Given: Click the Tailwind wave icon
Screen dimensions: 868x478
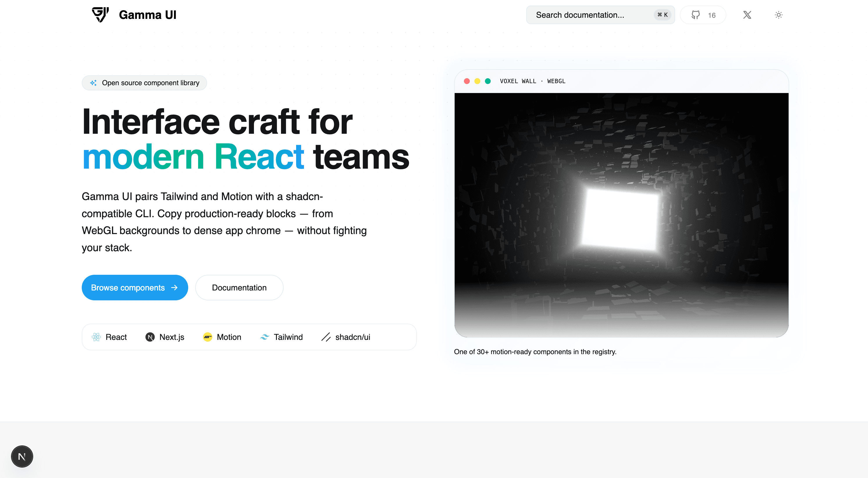Looking at the screenshot, I should 264,337.
